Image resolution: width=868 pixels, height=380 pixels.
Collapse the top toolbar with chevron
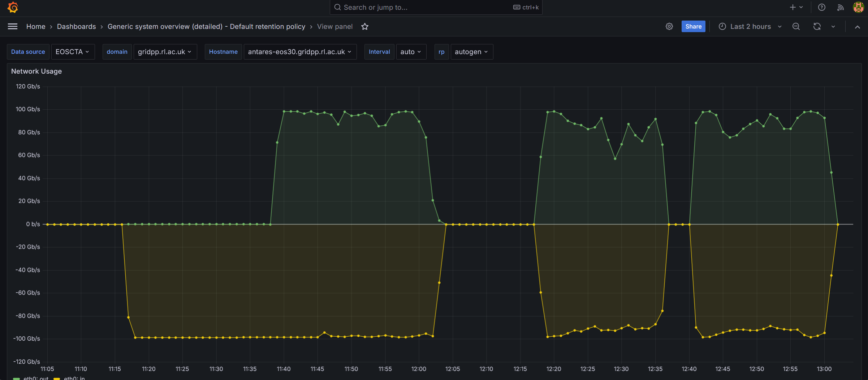click(858, 27)
